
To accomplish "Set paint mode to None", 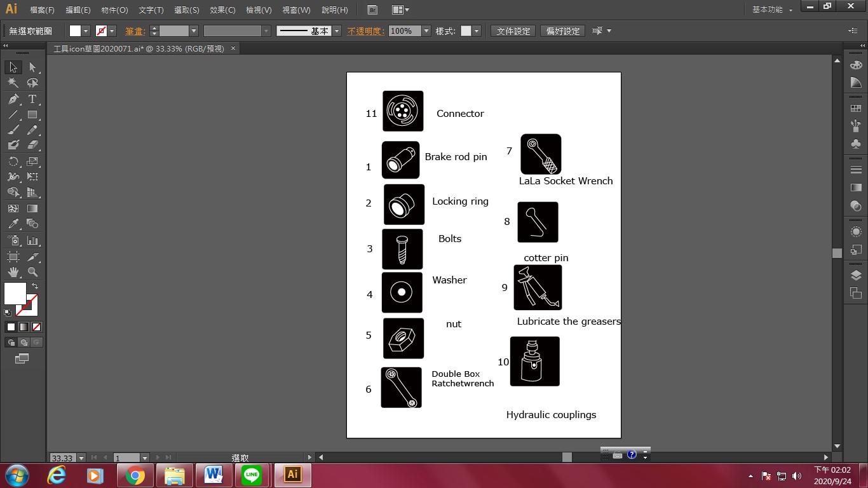I will pos(37,327).
